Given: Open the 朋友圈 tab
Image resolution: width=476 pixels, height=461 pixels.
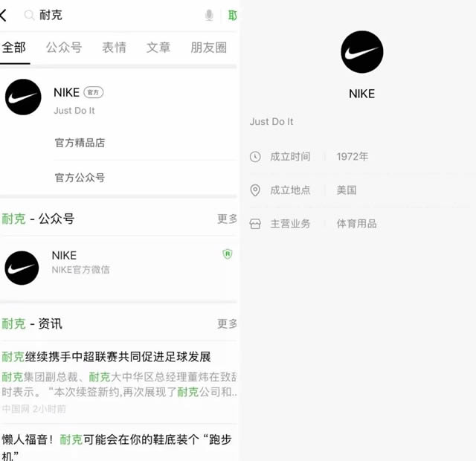Looking at the screenshot, I should click(x=208, y=48).
